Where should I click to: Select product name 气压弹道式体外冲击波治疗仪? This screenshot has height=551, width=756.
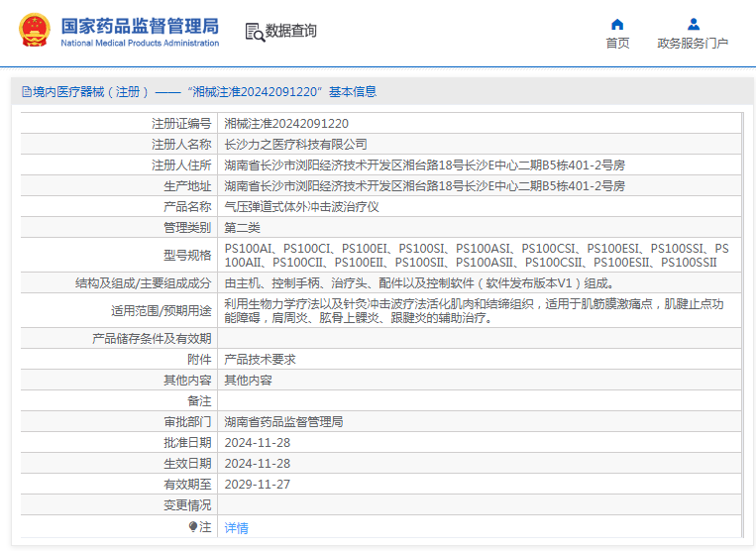301,207
